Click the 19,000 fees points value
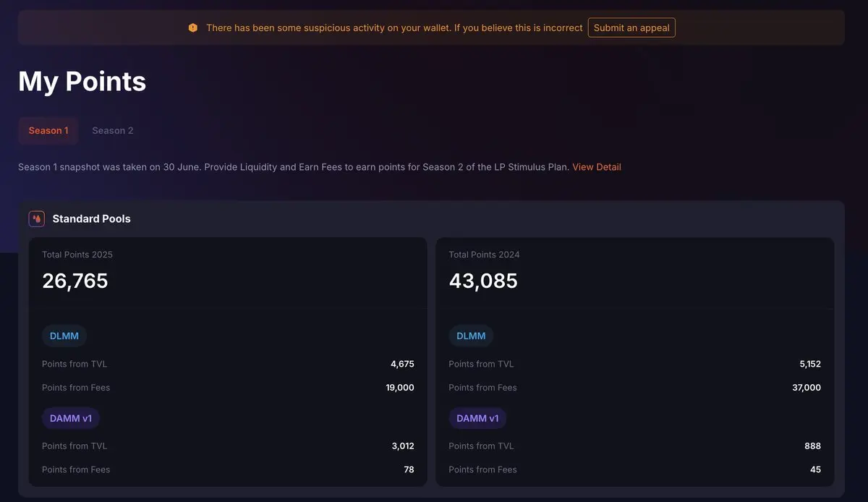Viewport: 868px width, 502px height. [400, 388]
